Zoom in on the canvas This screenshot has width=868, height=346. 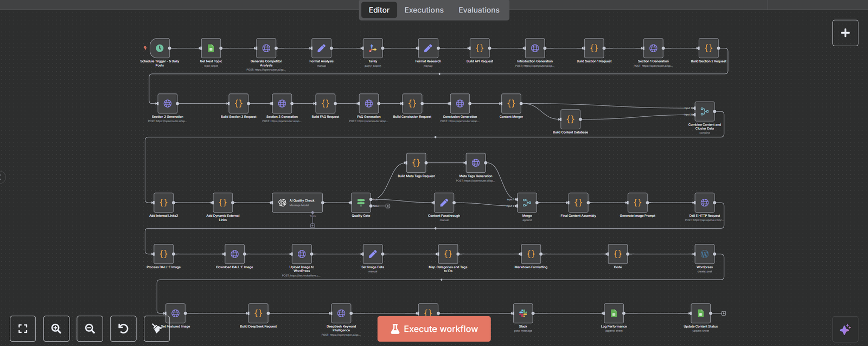click(x=56, y=329)
